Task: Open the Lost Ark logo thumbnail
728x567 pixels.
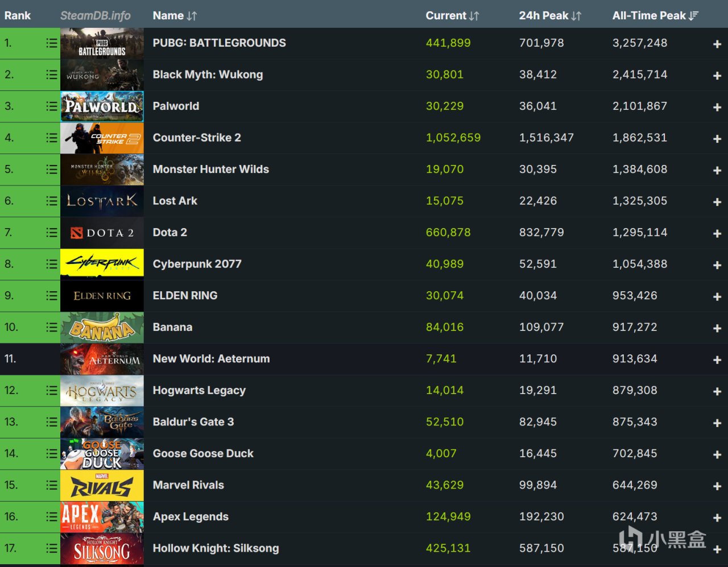Action: pos(102,201)
